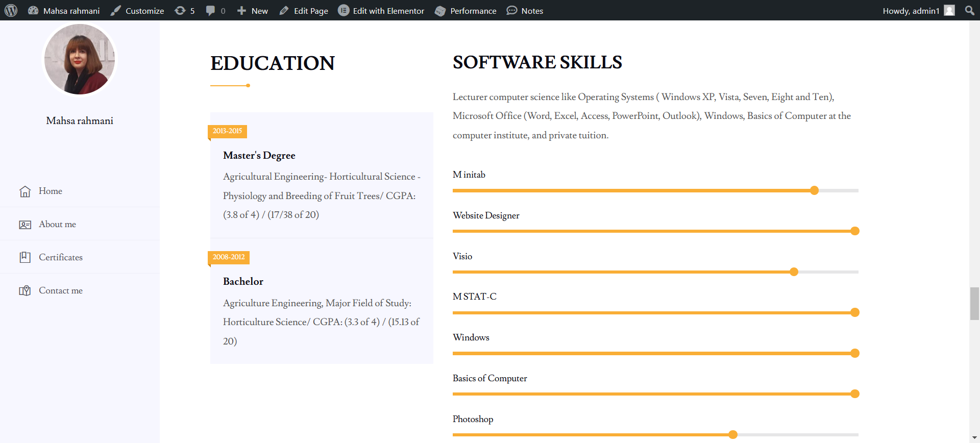Screen dimensions: 980x443
Task: Click the About me ID card icon
Action: (x=25, y=225)
